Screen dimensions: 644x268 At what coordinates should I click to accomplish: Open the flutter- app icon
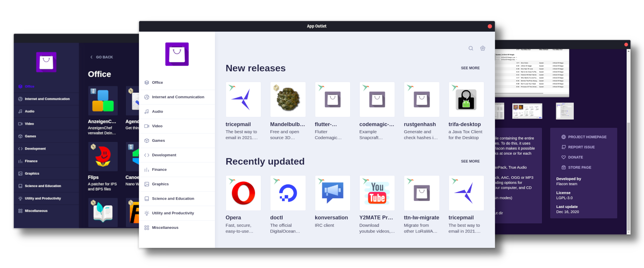click(332, 99)
